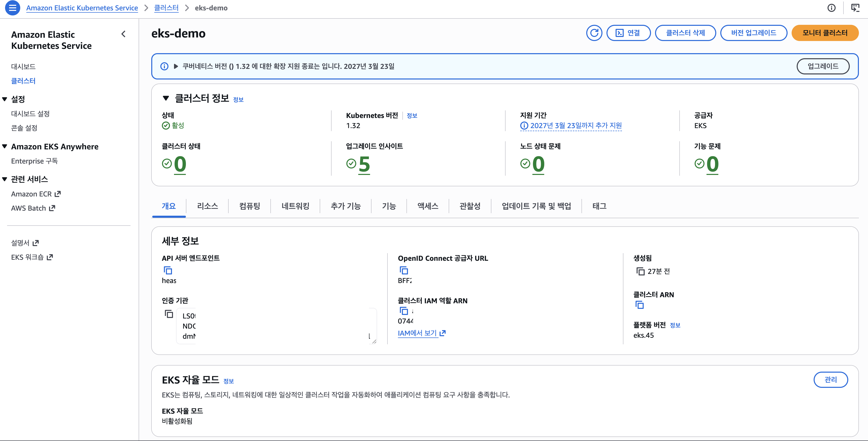Open the 추가 기능 tab
868x441 pixels.
346,206
